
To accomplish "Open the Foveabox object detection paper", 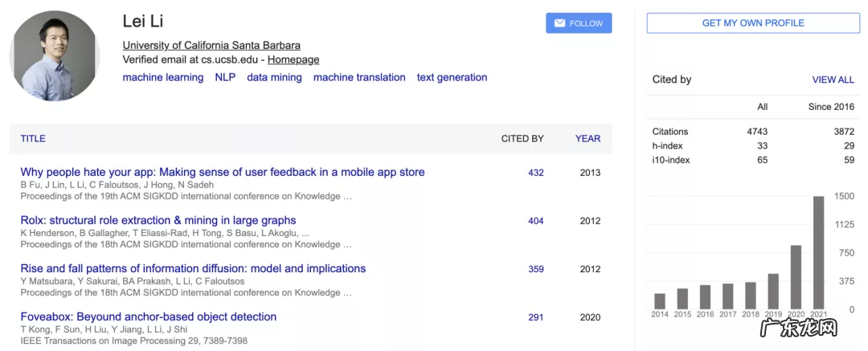I will click(x=148, y=316).
